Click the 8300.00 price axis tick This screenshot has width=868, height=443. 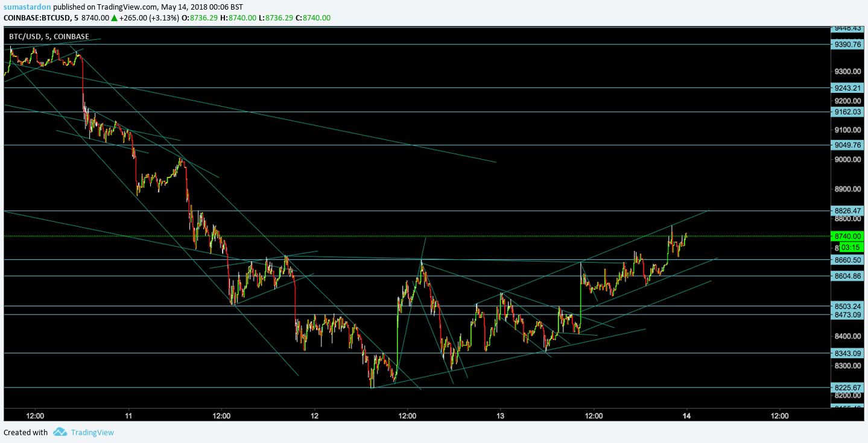click(847, 366)
